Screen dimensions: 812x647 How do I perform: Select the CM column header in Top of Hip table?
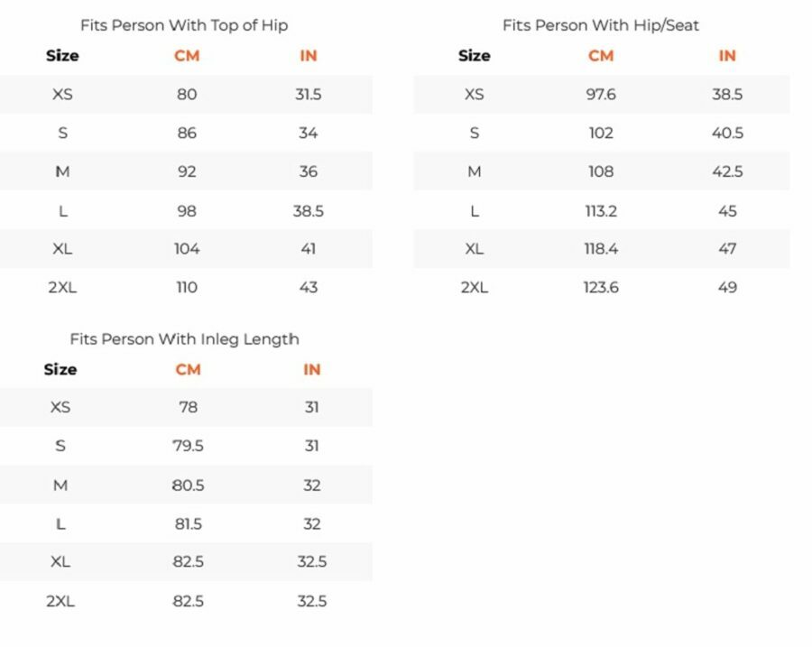187,55
